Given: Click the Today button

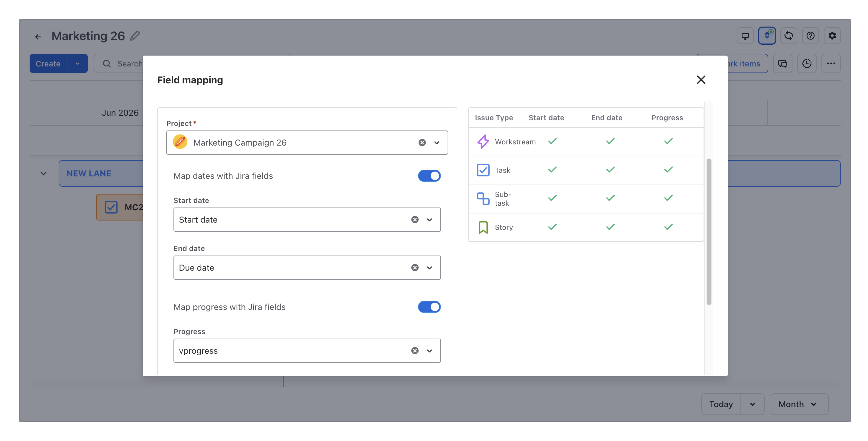Looking at the screenshot, I should [721, 404].
